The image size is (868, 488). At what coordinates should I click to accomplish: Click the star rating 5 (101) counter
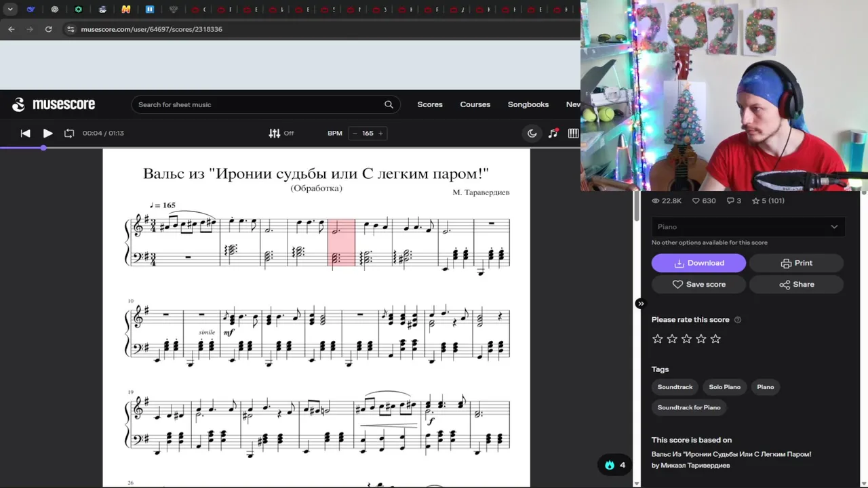point(768,201)
